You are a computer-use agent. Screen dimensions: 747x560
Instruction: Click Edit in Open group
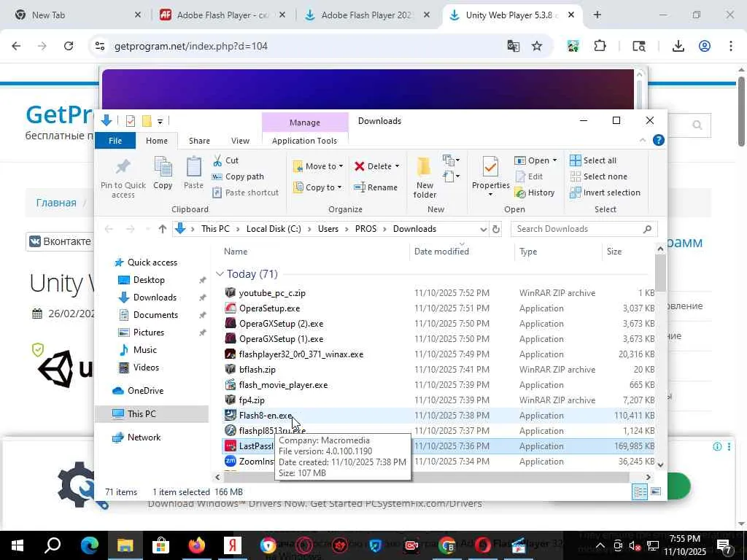tap(529, 176)
